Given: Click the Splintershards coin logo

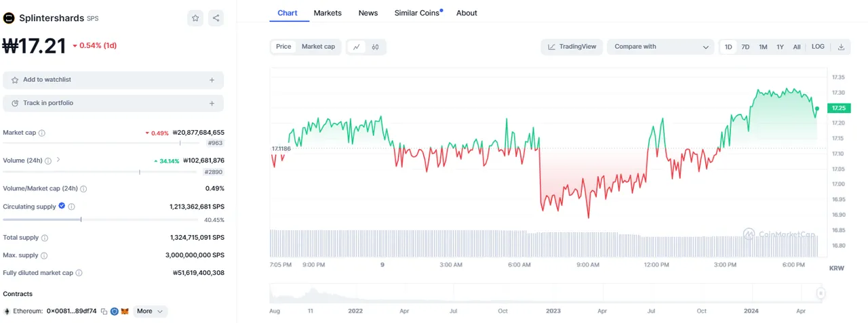Looking at the screenshot, I should [x=9, y=18].
